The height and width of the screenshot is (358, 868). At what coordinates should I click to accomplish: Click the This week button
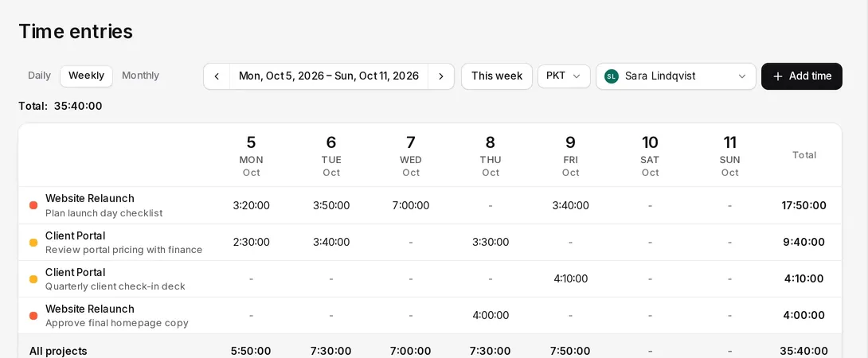(497, 76)
